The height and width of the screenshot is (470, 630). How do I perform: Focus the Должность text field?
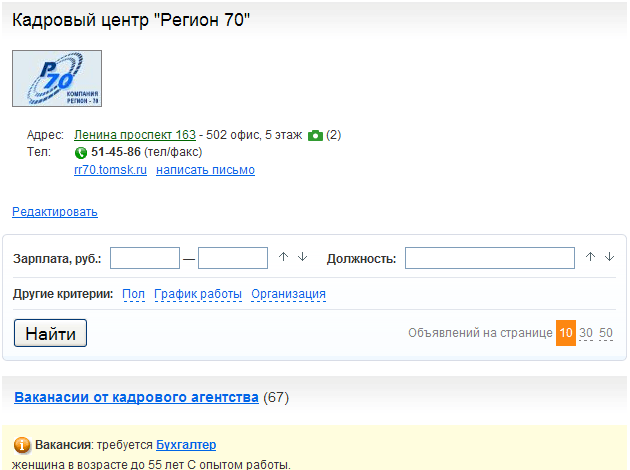489,258
